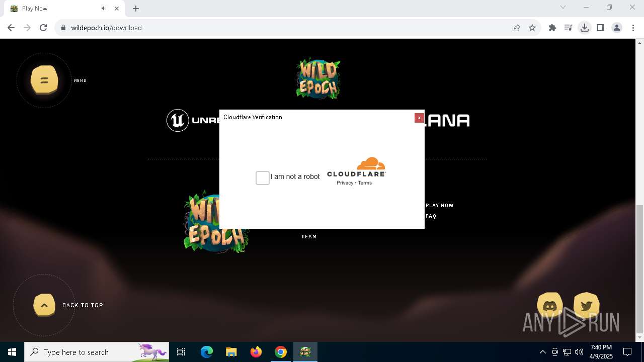Open the Extensions puzzle icon

pos(552,28)
